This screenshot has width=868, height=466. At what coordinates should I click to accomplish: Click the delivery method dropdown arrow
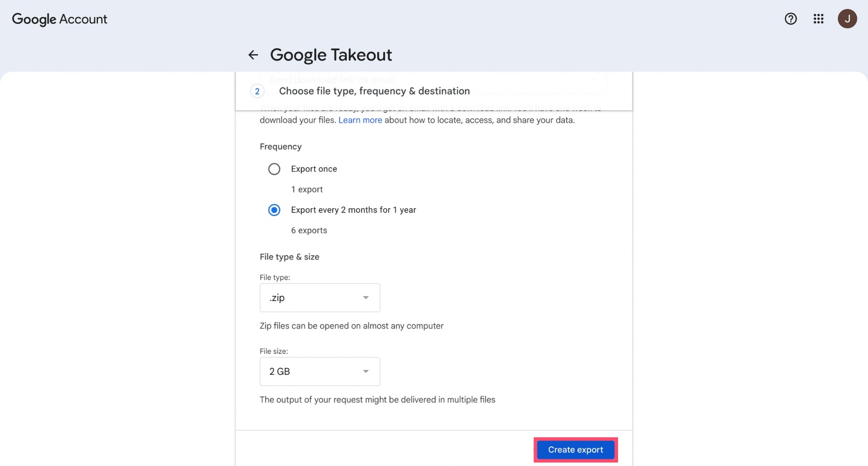[594, 80]
